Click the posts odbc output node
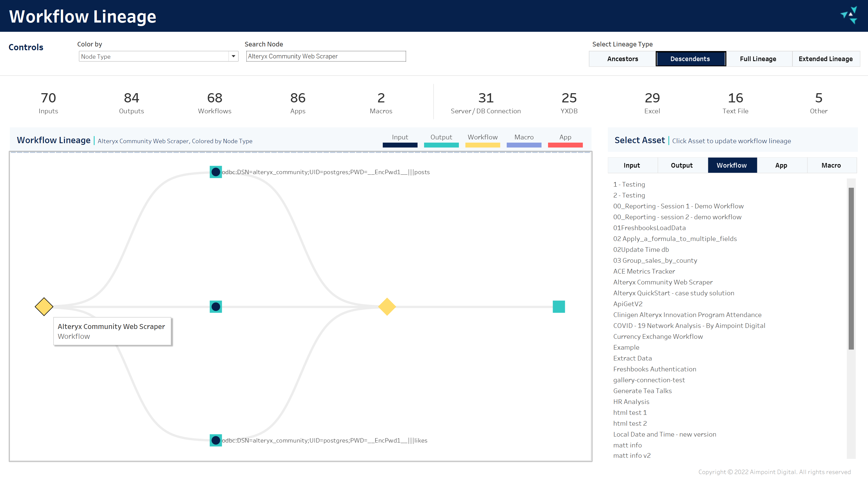The height and width of the screenshot is (483, 868). point(216,172)
